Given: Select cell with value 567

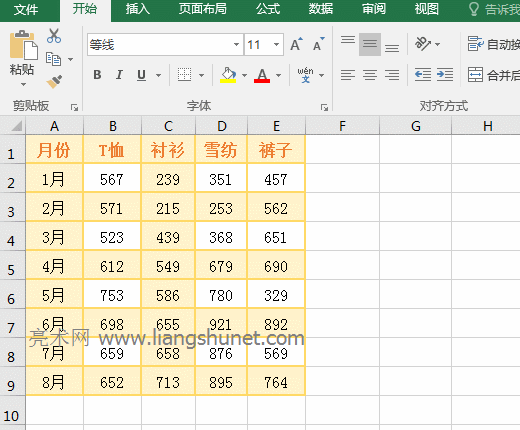Looking at the screenshot, I should click(x=112, y=179).
